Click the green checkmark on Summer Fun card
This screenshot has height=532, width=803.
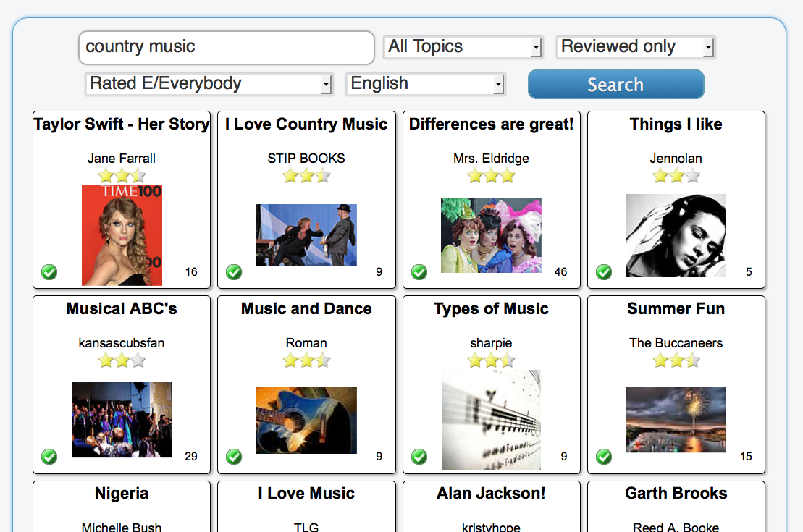point(604,457)
